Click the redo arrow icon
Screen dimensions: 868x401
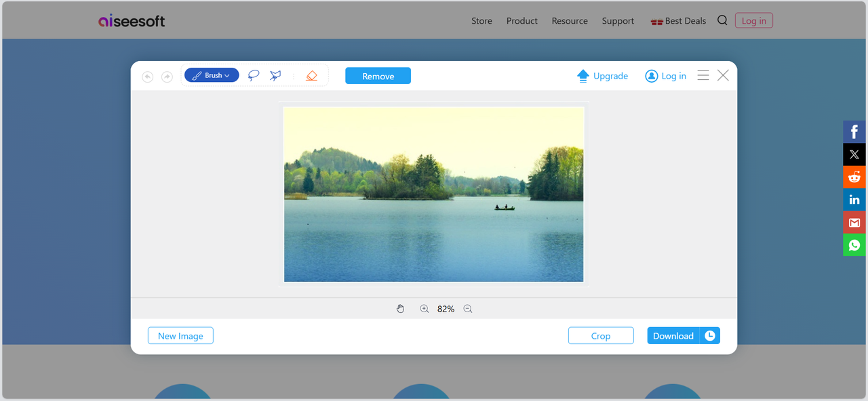pos(167,77)
